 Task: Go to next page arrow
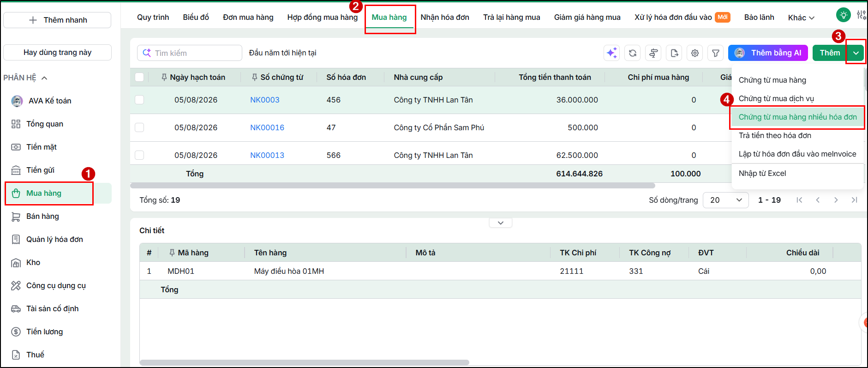pos(836,200)
